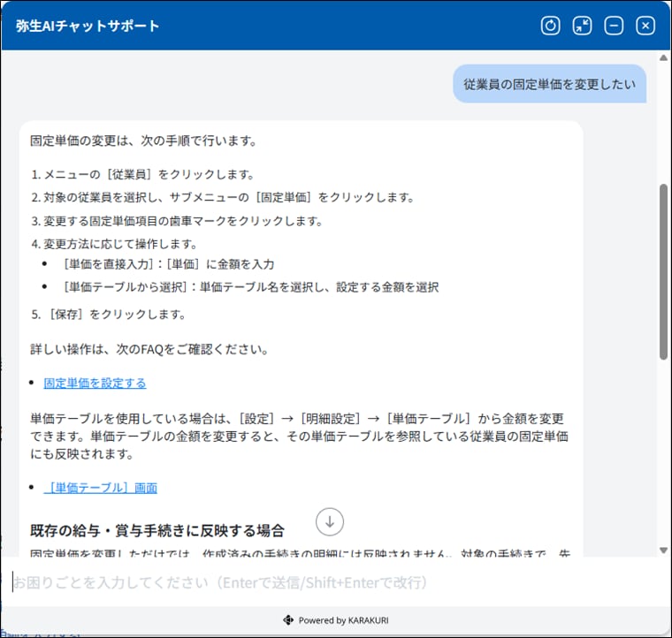
Task: Click step 5 [保存]をクリックします
Action: pos(109,315)
